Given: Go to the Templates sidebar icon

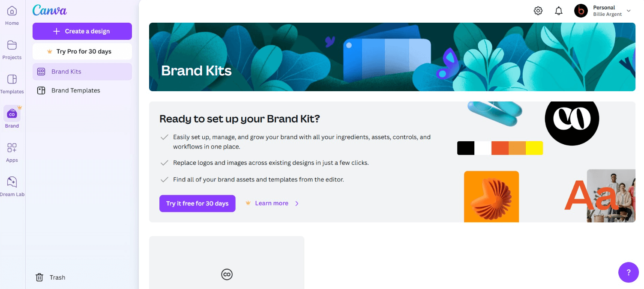Looking at the screenshot, I should click(x=12, y=80).
